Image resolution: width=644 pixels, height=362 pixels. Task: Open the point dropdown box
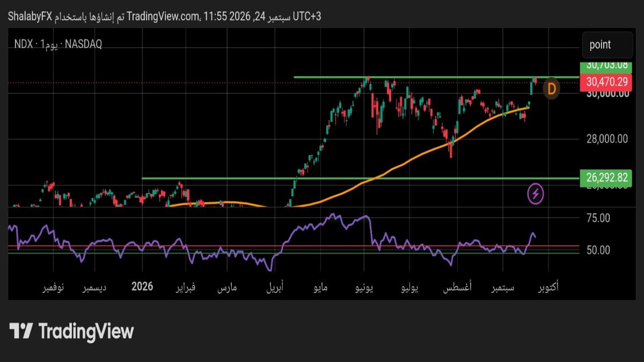point(608,45)
